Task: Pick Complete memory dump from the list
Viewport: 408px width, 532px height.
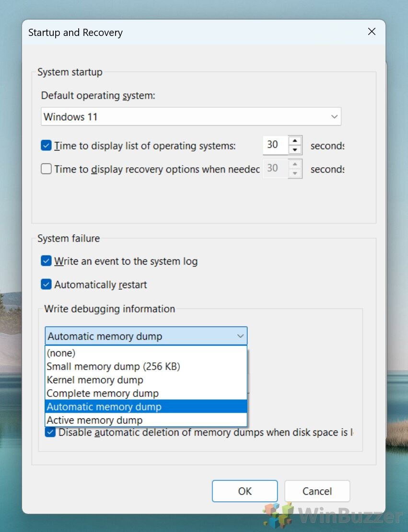Action: pos(146,393)
